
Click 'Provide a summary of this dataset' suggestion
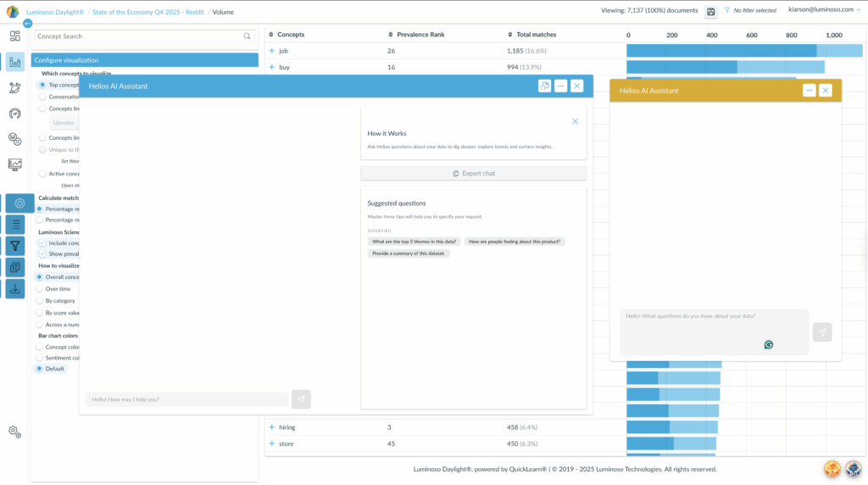coord(408,254)
